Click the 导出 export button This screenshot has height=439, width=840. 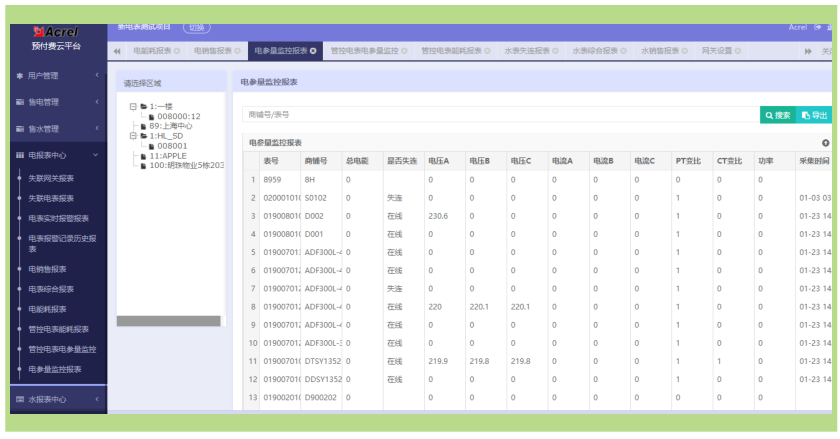pos(814,115)
